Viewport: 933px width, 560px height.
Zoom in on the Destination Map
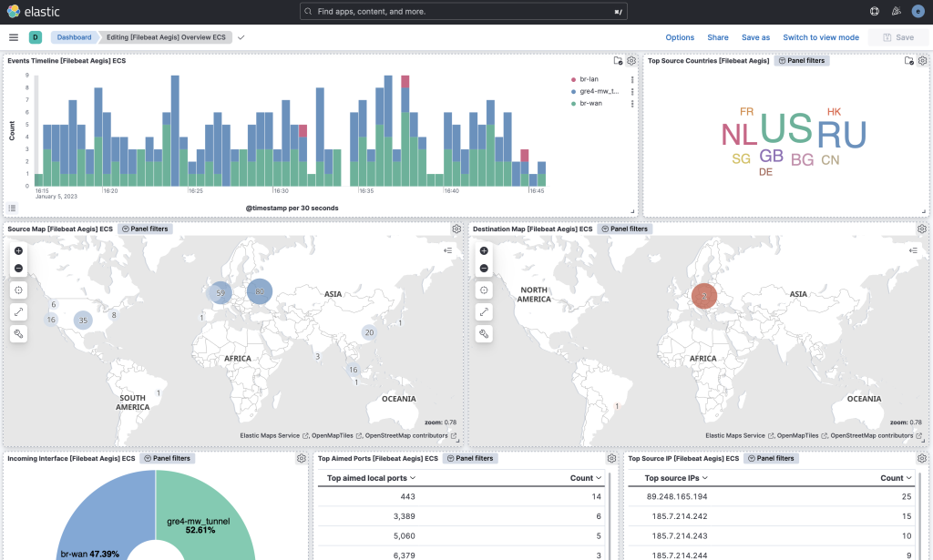pyautogui.click(x=484, y=251)
